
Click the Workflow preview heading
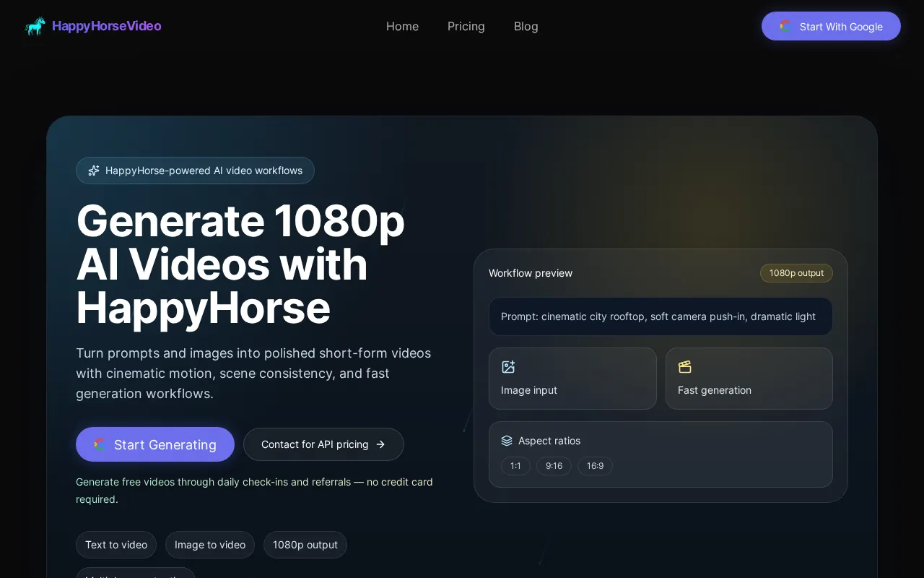[x=531, y=273]
